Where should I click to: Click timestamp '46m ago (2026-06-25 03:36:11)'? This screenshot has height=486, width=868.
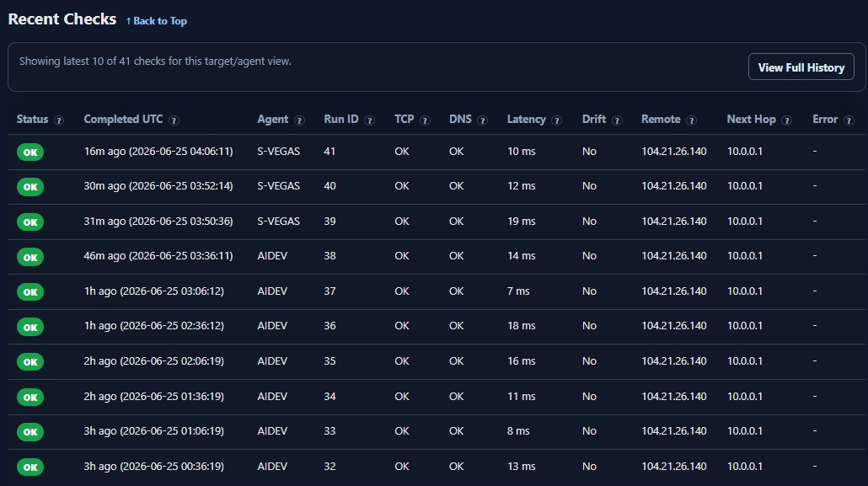[x=158, y=256]
